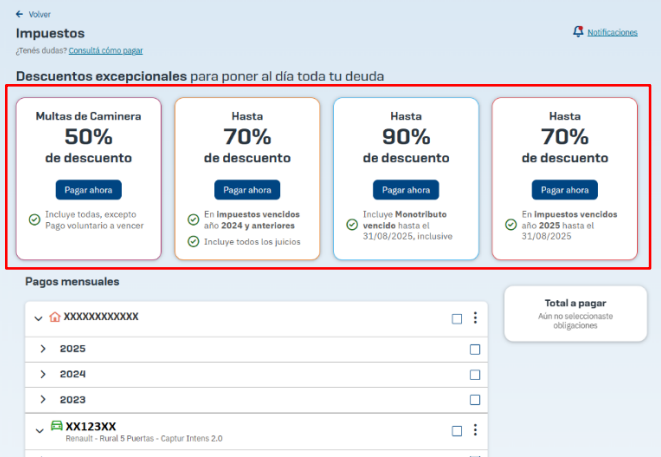Click the 'Pagos mensuales' heading
The image size is (661, 457).
72,282
